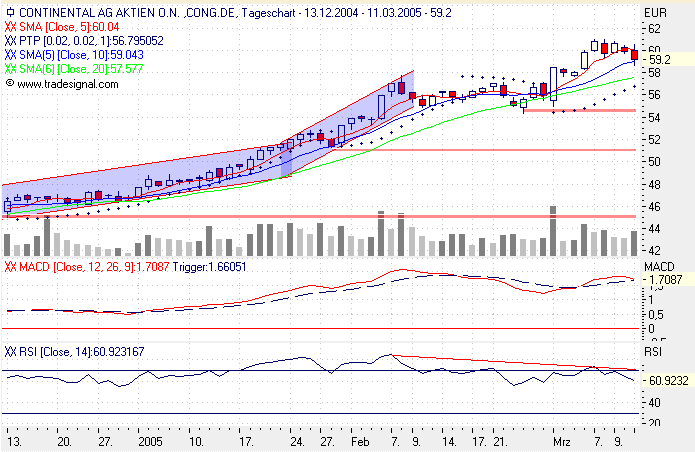Click the green XX icon beside SMA(6) [Close, 20]
The image size is (695, 452).
click(10, 69)
